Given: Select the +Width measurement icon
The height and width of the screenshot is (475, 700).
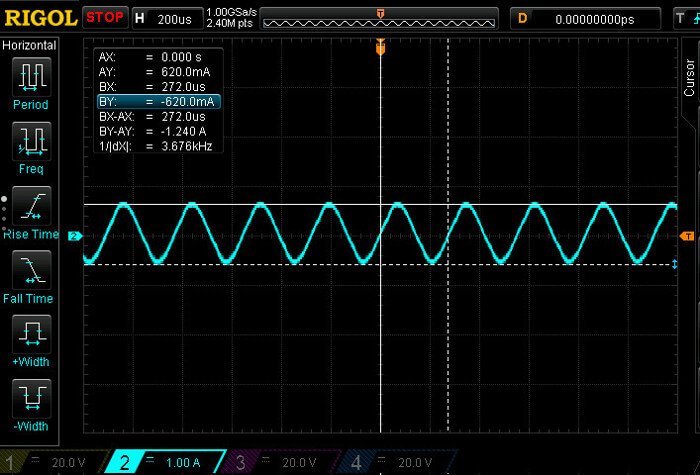Looking at the screenshot, I should point(31,334).
